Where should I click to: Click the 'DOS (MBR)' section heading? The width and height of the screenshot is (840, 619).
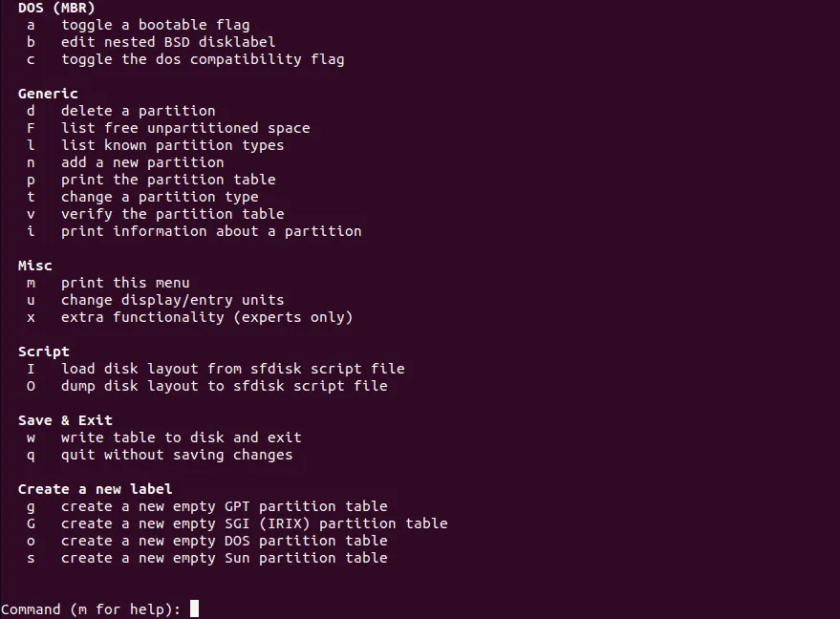click(x=56, y=8)
